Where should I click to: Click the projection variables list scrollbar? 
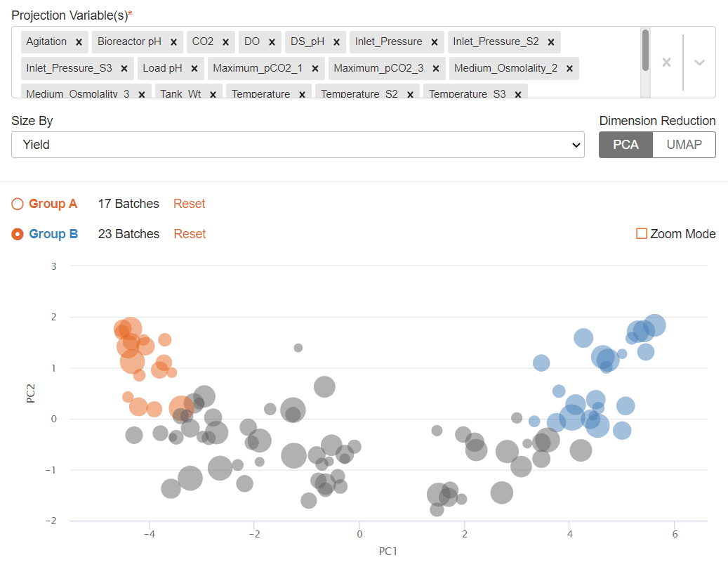(x=645, y=51)
